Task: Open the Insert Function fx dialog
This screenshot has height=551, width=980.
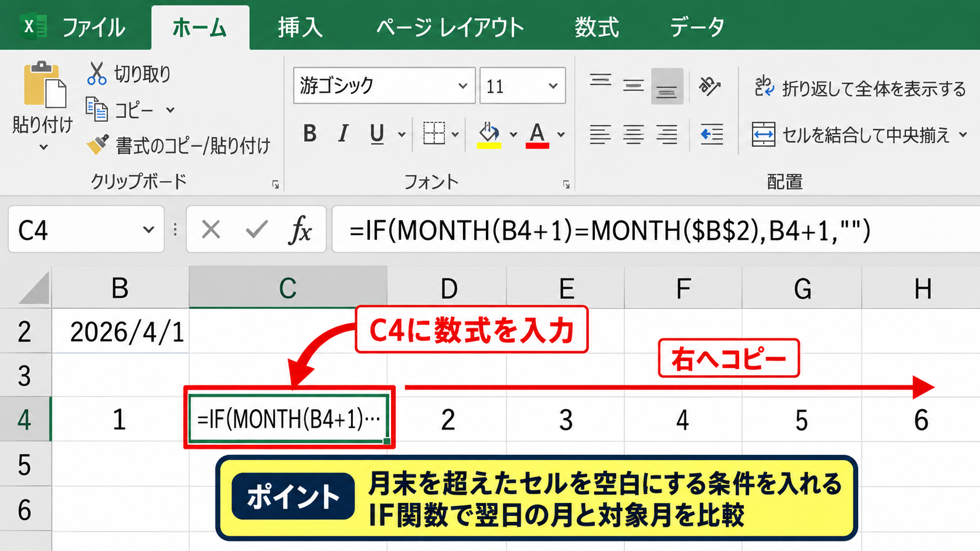Action: point(300,230)
